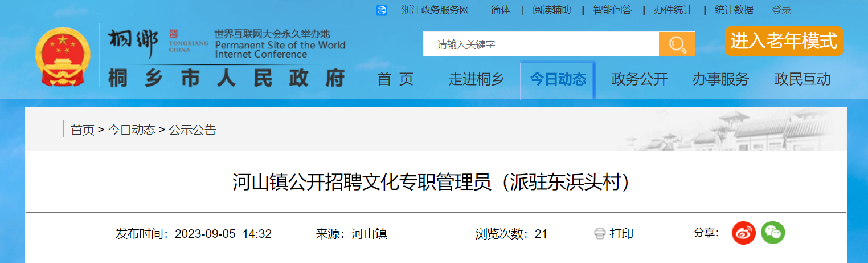Open 政务公开 navigation tab

click(x=640, y=79)
